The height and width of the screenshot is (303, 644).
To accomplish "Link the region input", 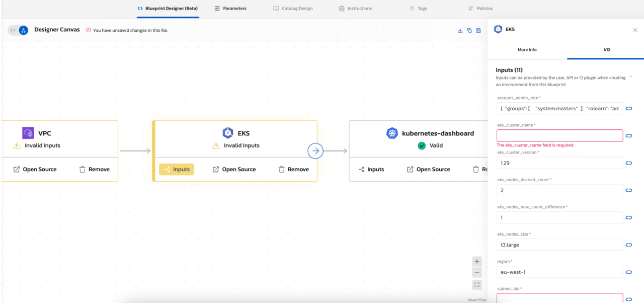I will [x=629, y=272].
